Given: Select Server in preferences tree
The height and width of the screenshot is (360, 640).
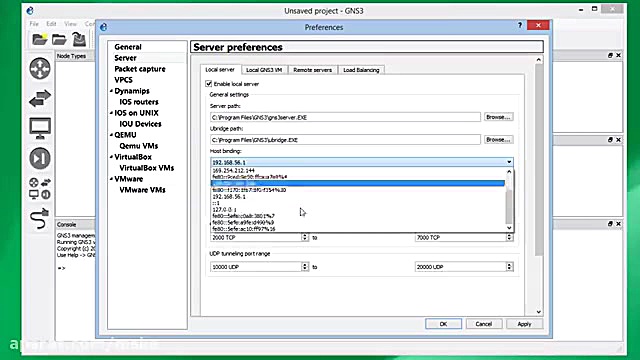Looking at the screenshot, I should pyautogui.click(x=125, y=58).
